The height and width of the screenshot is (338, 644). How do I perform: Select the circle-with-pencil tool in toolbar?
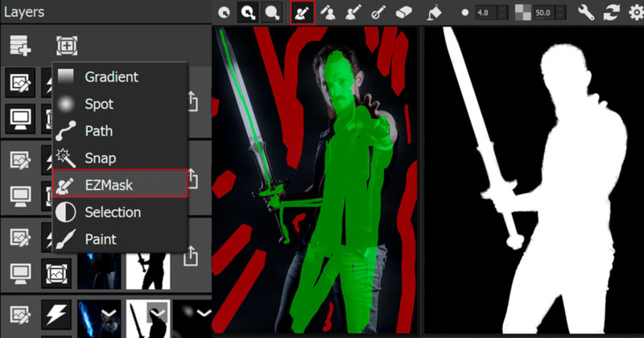(x=378, y=13)
